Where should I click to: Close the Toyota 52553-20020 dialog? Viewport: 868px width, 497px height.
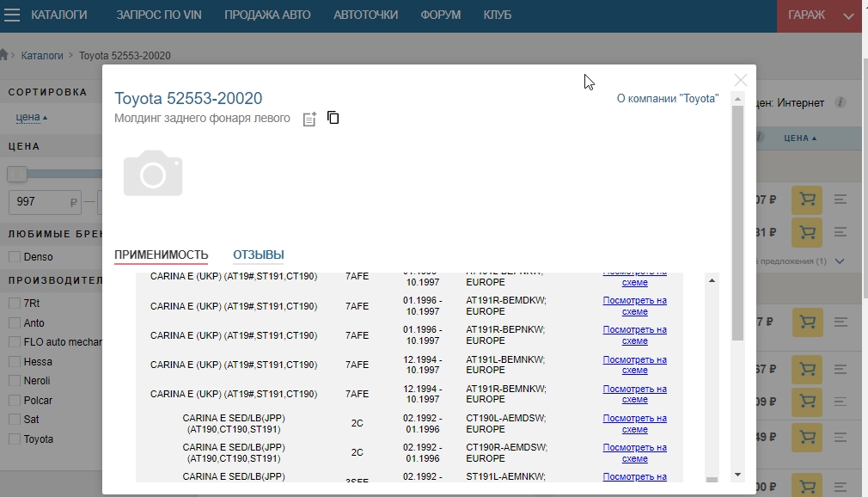click(740, 80)
